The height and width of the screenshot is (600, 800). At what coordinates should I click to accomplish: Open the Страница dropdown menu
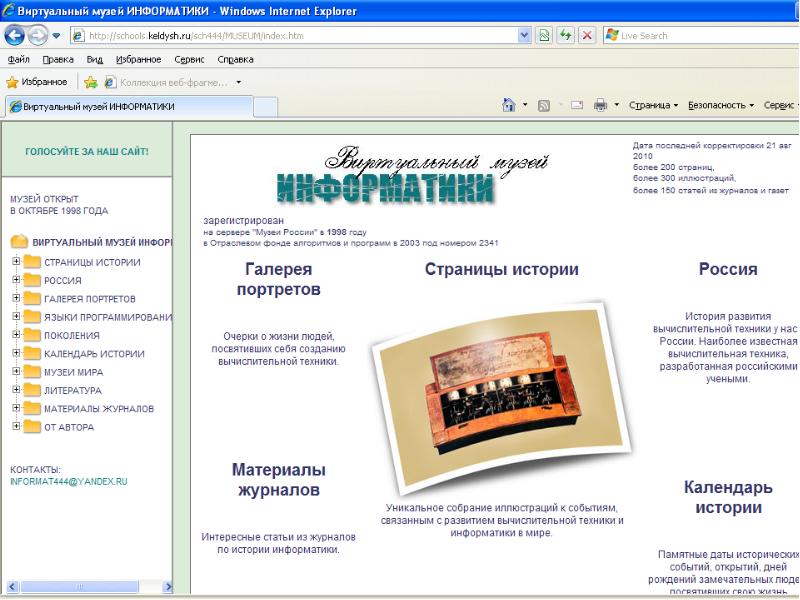(652, 105)
